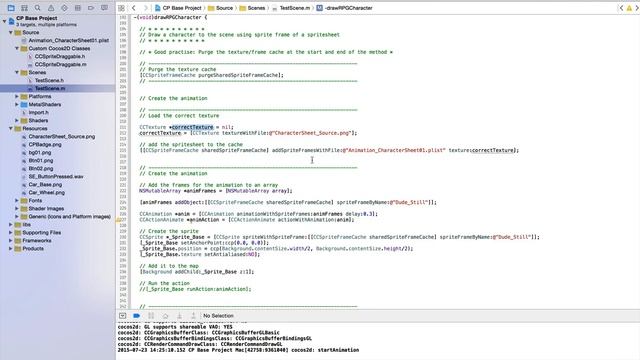Click the warning marker in the line gutter
This screenshot has width=640, height=360.
[x=118, y=220]
